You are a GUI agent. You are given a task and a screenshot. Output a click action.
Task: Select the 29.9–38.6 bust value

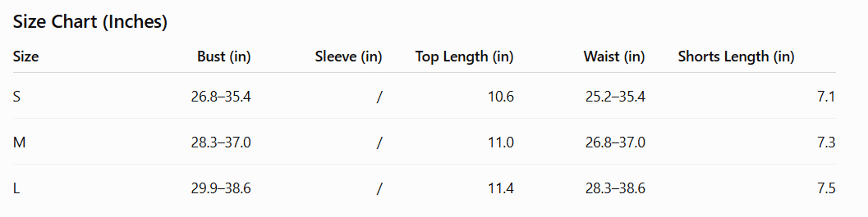point(221,188)
